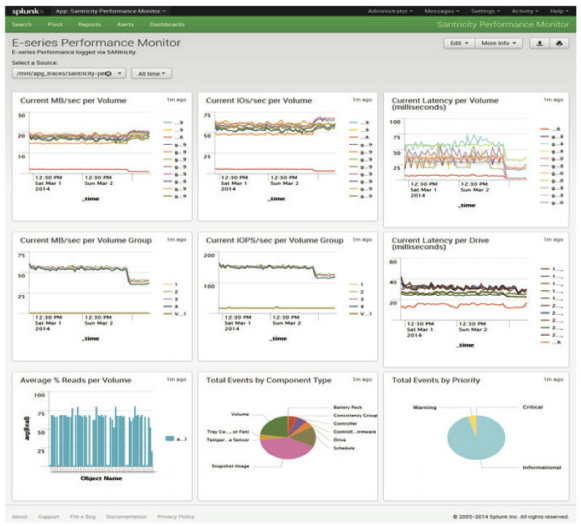
Task: Click the Volume label in Component Type pie
Action: click(x=240, y=414)
